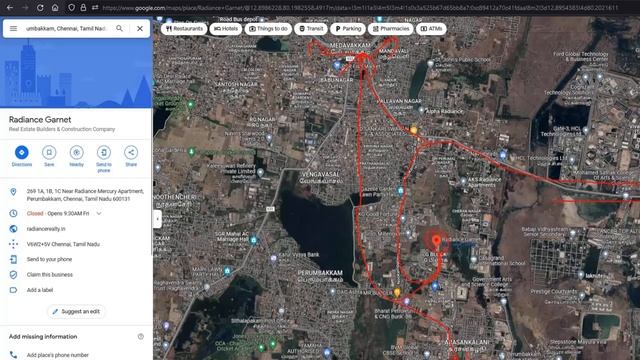Collapse the side panel arrow
Image resolution: width=640 pixels, height=360 pixels.
pos(158,219)
